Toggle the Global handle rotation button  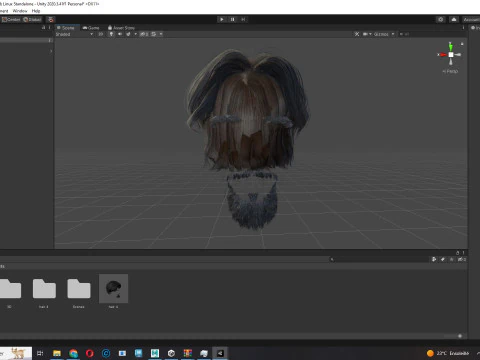coord(32,19)
